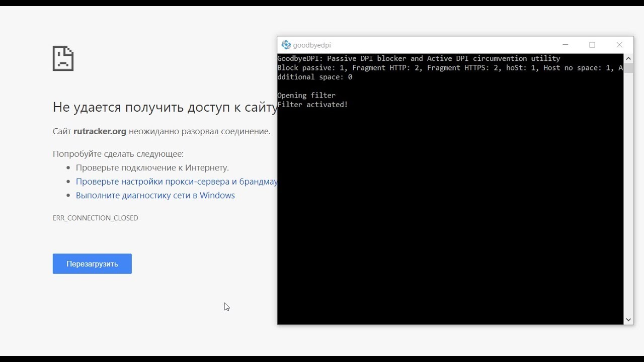The width and height of the screenshot is (644, 362).
Task: Click the Перезагрузить reload button
Action: click(x=92, y=263)
